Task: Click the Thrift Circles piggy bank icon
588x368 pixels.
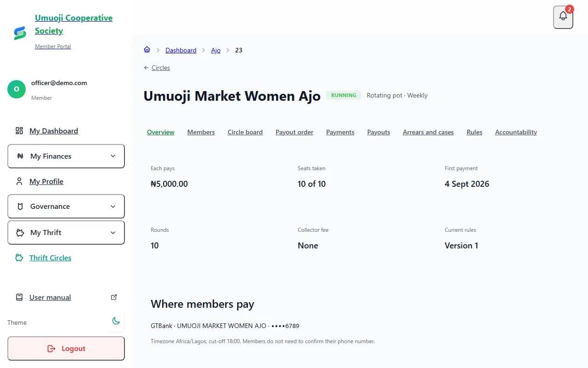Action: point(19,258)
